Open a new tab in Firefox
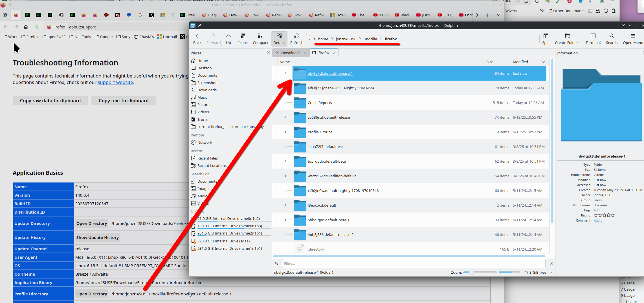The image size is (644, 303). (x=487, y=15)
